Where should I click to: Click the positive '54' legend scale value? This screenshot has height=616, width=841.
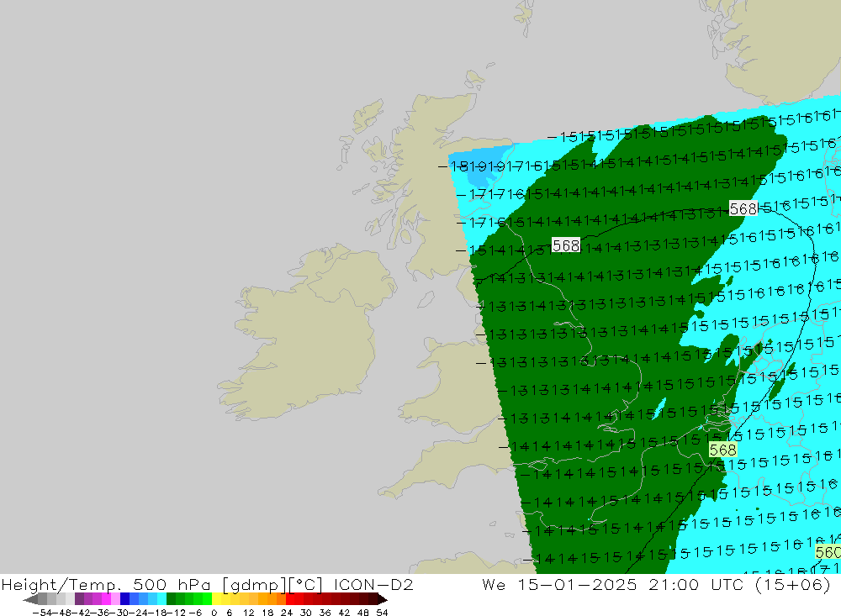[382, 613]
